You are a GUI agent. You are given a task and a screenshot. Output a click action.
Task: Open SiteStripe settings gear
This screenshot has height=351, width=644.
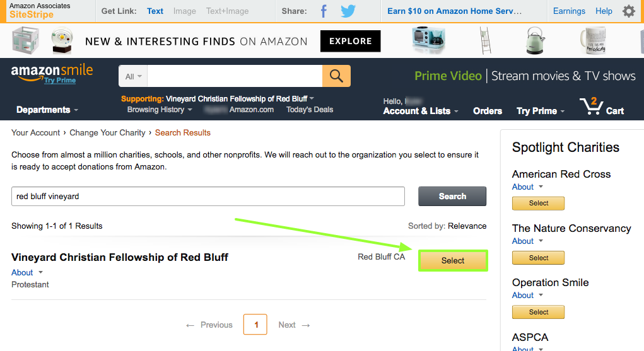[x=628, y=11]
